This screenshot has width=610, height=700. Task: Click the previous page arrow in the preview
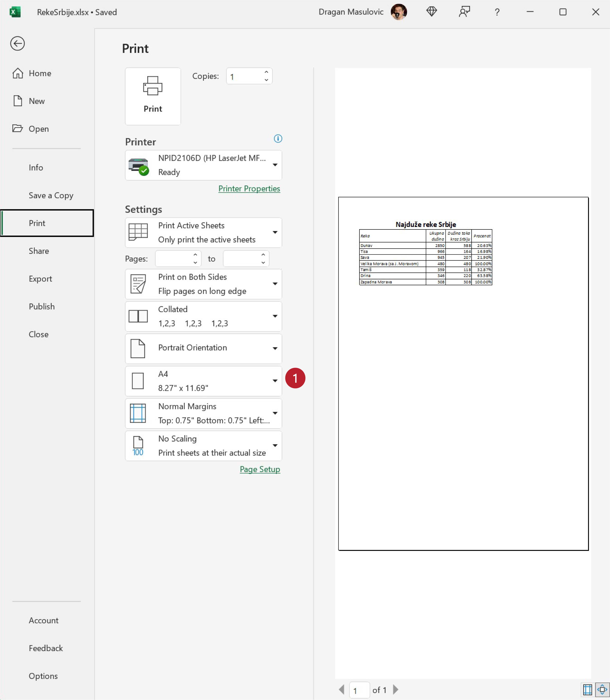tap(341, 689)
